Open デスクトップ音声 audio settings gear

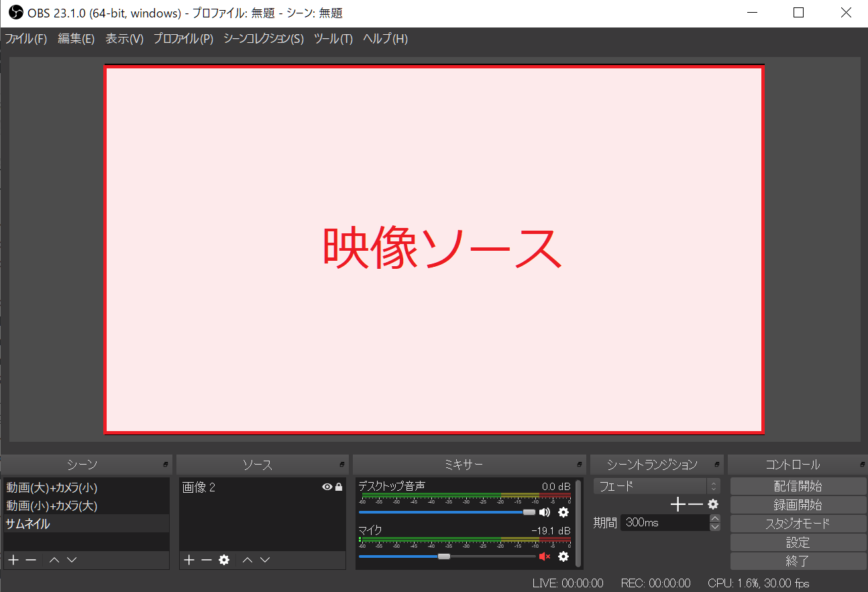tap(563, 512)
